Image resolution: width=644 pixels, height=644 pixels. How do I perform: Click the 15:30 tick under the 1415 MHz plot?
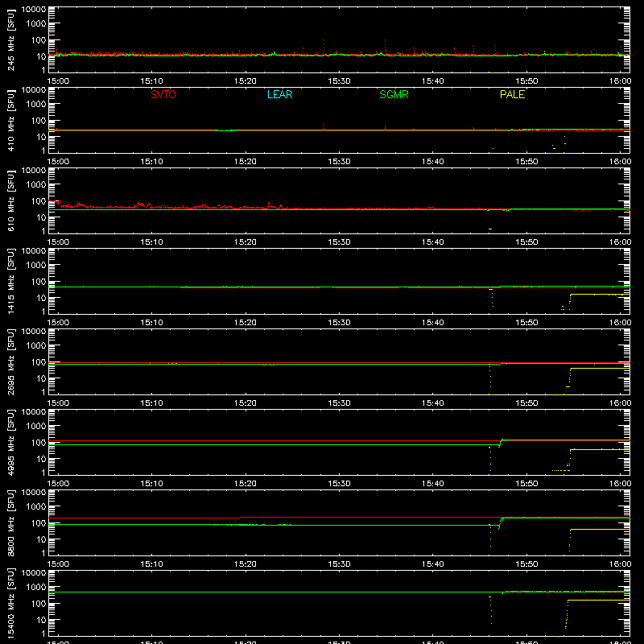pos(339,323)
